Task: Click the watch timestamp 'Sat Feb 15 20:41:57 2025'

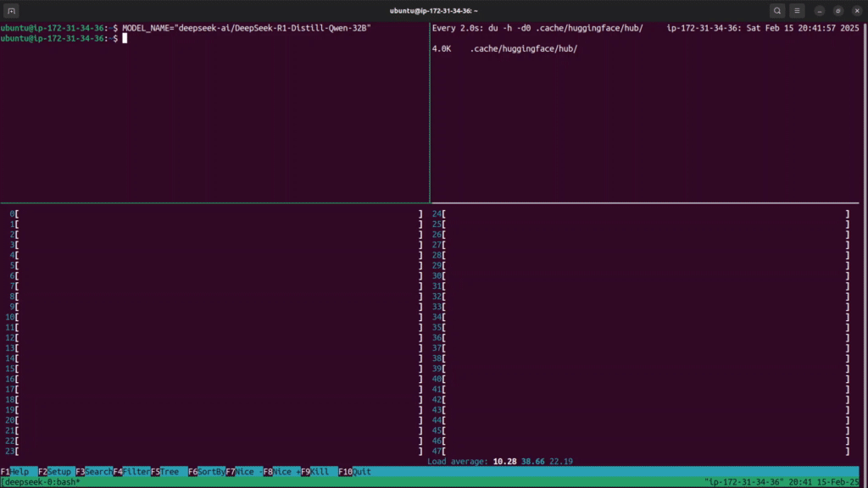Action: point(803,28)
